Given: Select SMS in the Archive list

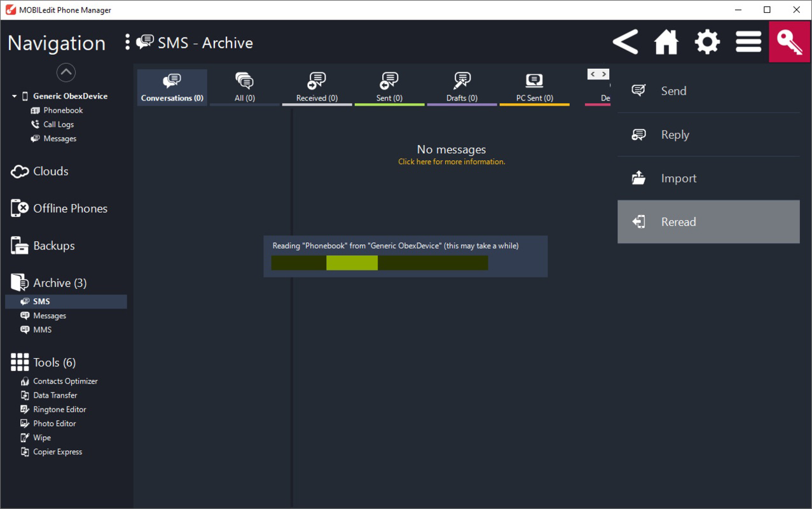Looking at the screenshot, I should (x=66, y=302).
